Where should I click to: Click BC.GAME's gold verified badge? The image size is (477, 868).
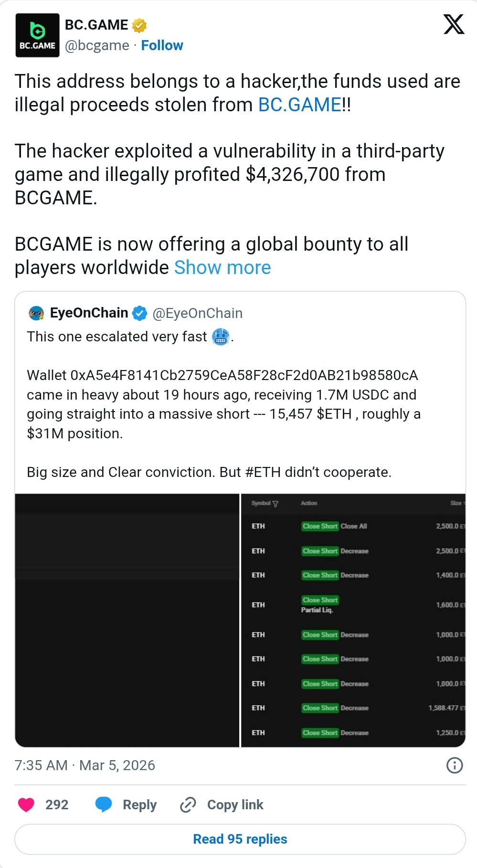coord(138,25)
